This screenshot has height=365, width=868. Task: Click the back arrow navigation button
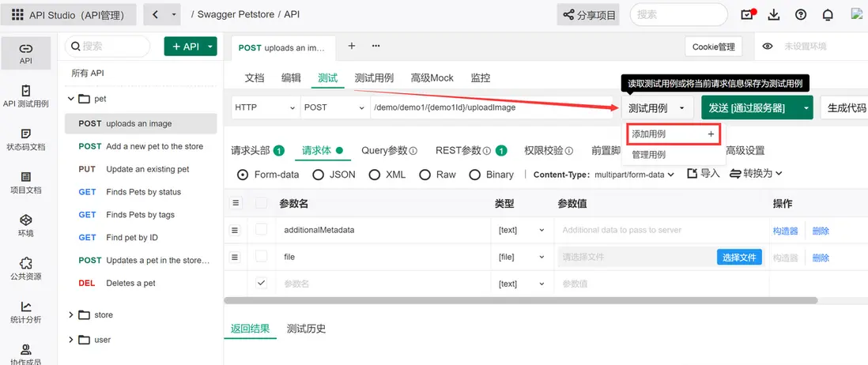(155, 14)
